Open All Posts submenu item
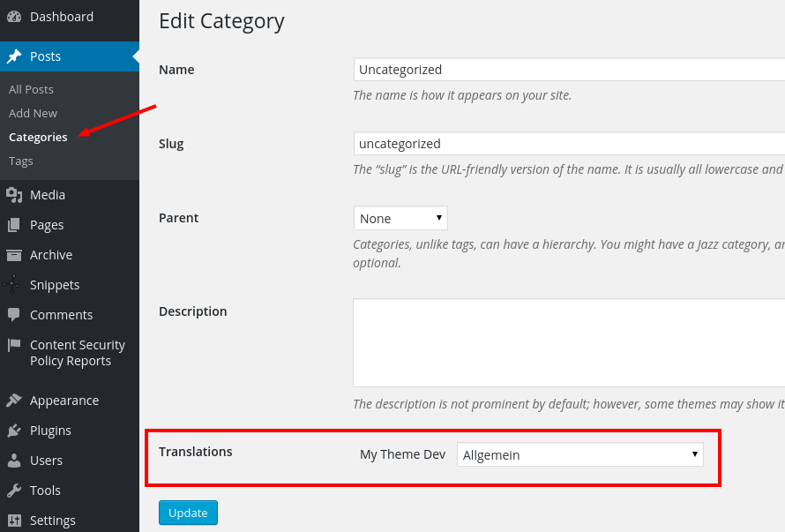 point(31,89)
